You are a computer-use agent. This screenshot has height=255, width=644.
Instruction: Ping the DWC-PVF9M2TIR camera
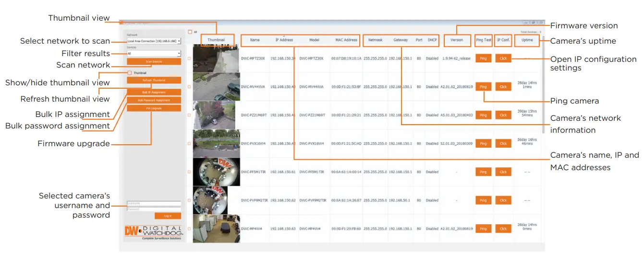click(x=483, y=200)
